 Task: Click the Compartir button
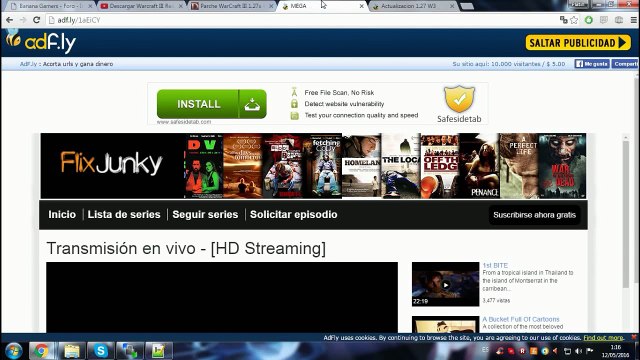625,64
